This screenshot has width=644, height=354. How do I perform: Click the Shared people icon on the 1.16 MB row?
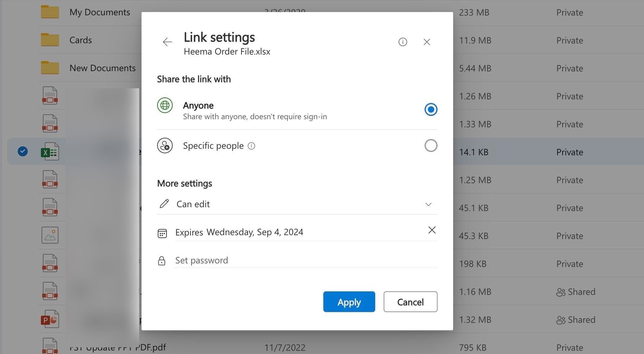(561, 292)
